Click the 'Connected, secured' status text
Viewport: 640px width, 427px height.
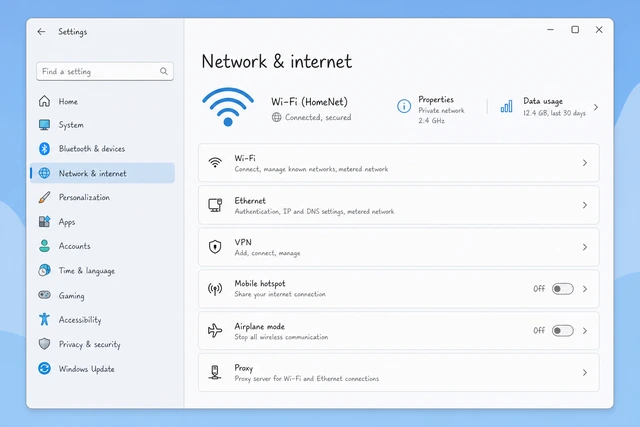tap(318, 117)
